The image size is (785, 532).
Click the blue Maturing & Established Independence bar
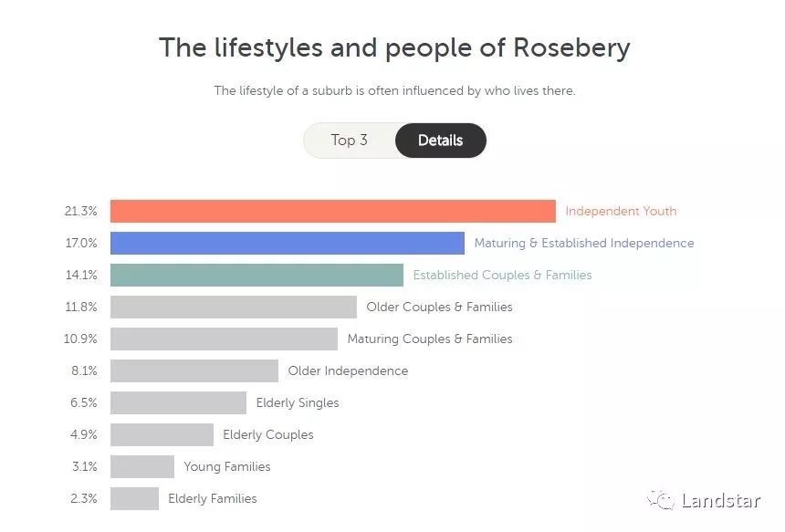click(x=287, y=243)
